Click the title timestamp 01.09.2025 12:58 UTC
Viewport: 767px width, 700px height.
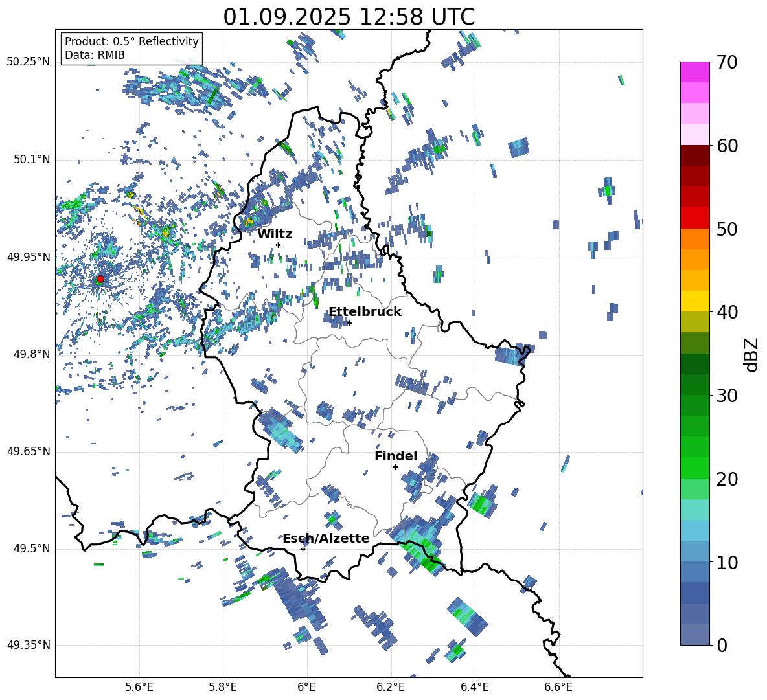tap(349, 17)
